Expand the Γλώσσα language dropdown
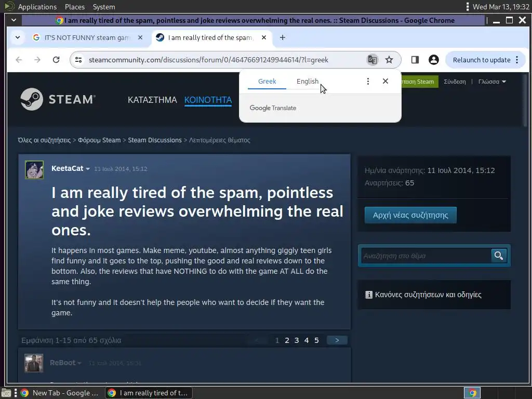The width and height of the screenshot is (532, 399). point(492,82)
